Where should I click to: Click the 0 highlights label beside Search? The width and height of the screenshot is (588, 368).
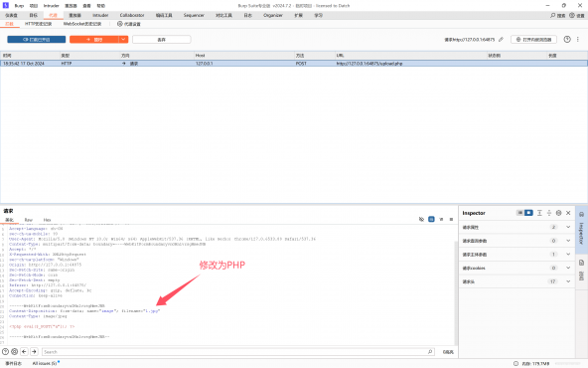[x=448, y=352]
